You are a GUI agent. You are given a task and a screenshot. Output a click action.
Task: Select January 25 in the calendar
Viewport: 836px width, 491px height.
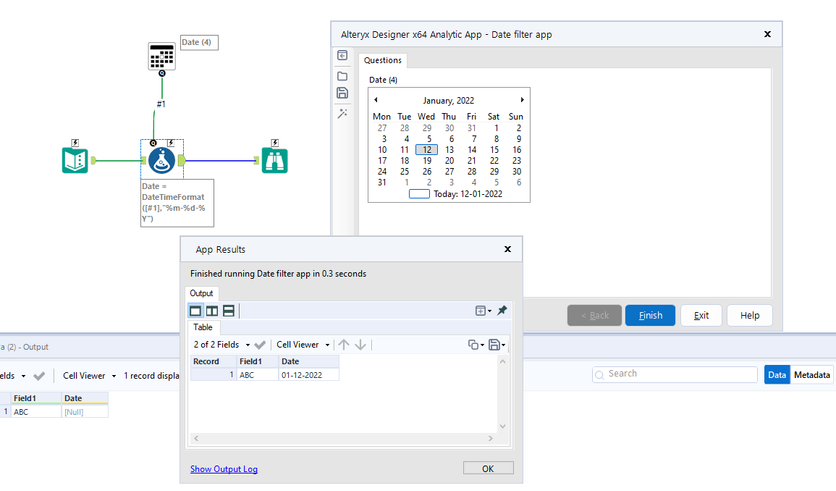click(404, 172)
